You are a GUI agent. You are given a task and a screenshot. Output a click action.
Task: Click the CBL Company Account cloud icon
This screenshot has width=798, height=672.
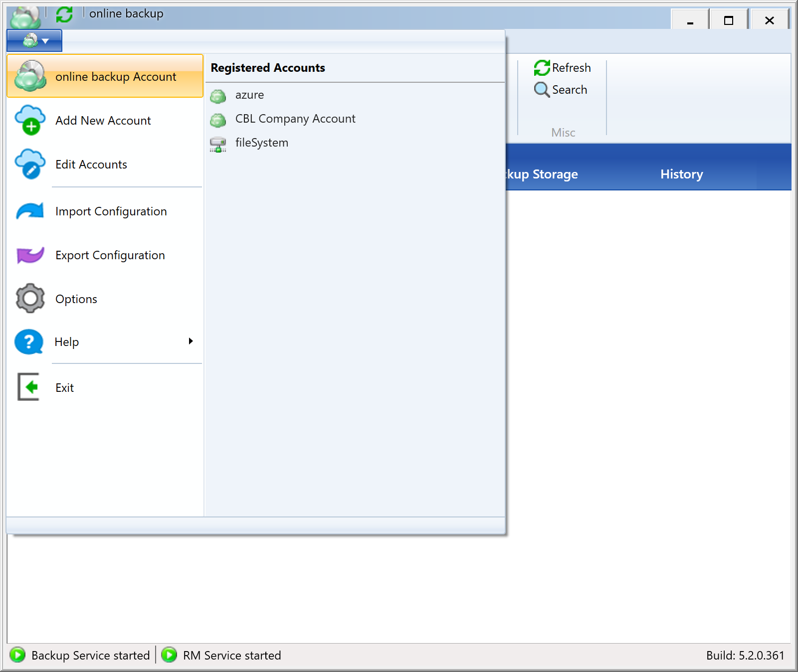[x=218, y=120]
